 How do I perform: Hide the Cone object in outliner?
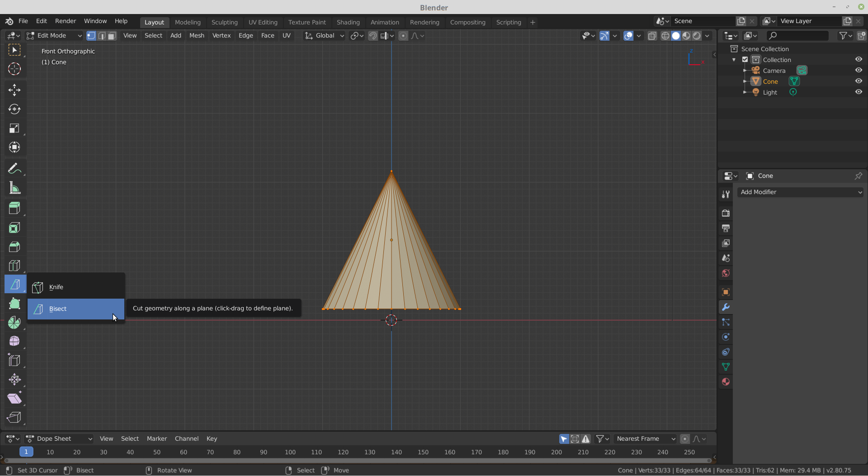tap(859, 81)
